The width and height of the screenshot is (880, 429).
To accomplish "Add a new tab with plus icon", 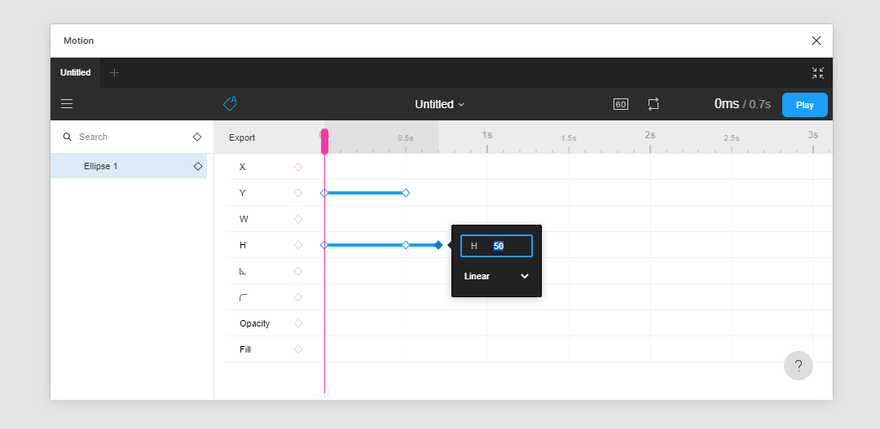I will (x=114, y=73).
